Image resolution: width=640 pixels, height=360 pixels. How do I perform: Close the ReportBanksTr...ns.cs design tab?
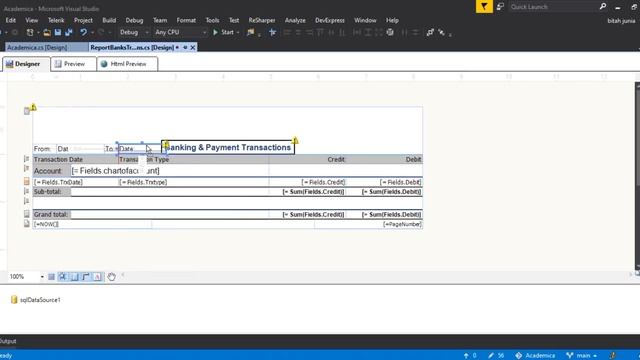[193, 48]
